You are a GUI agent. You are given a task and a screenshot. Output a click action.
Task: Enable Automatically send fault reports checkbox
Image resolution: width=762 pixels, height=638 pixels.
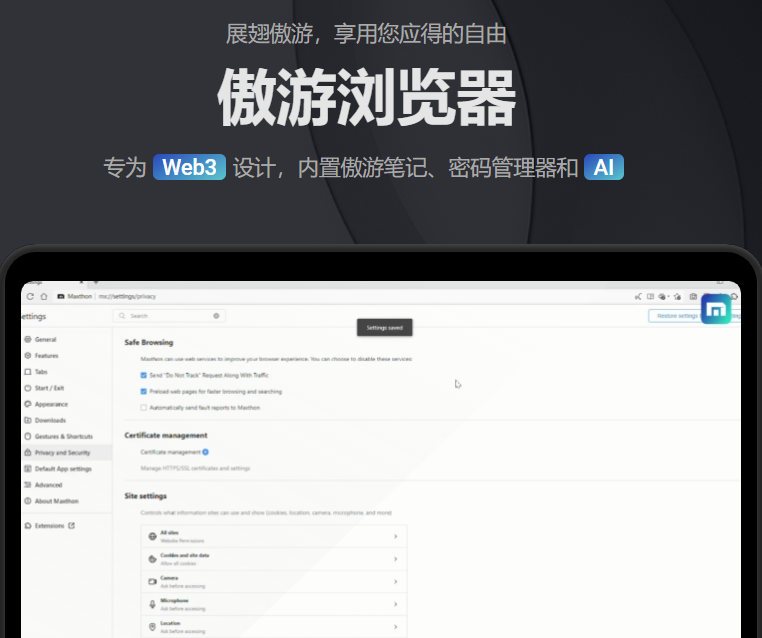point(143,408)
